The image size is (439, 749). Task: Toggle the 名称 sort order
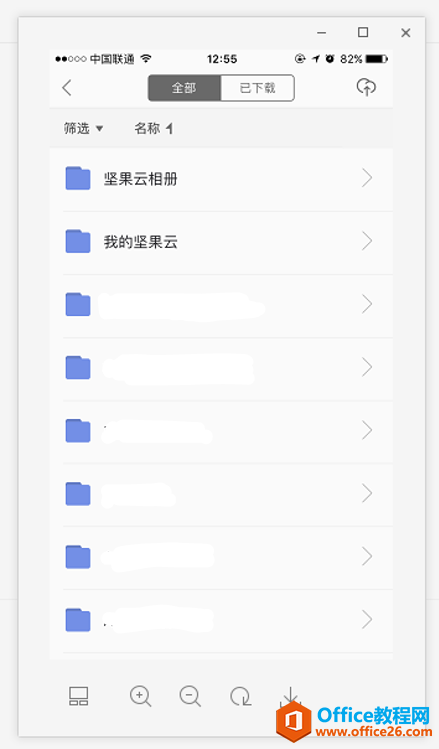point(153,128)
